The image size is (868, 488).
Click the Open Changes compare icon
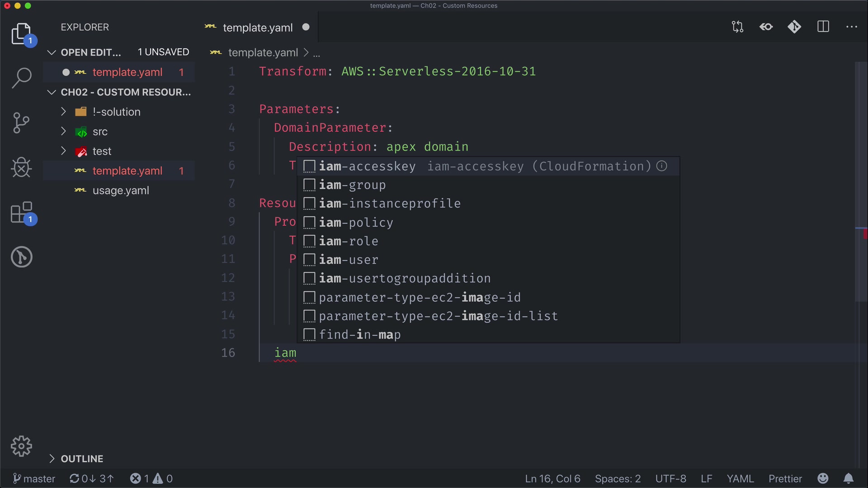[x=737, y=27]
